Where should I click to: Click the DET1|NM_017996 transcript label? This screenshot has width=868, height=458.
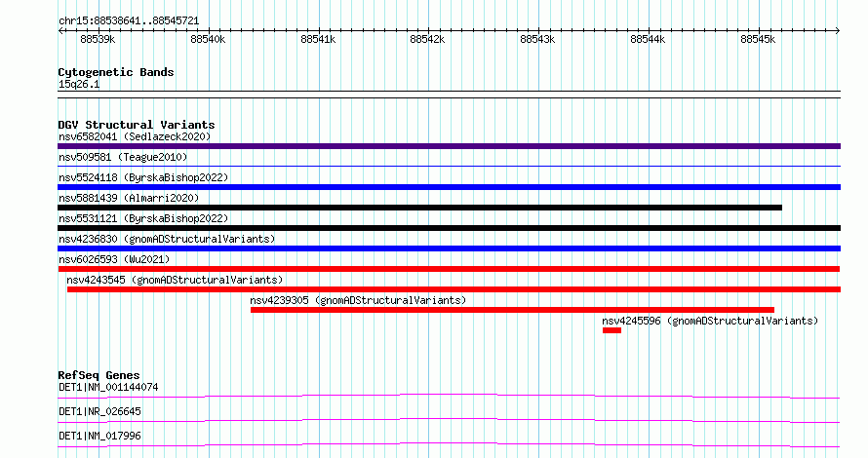point(99,436)
